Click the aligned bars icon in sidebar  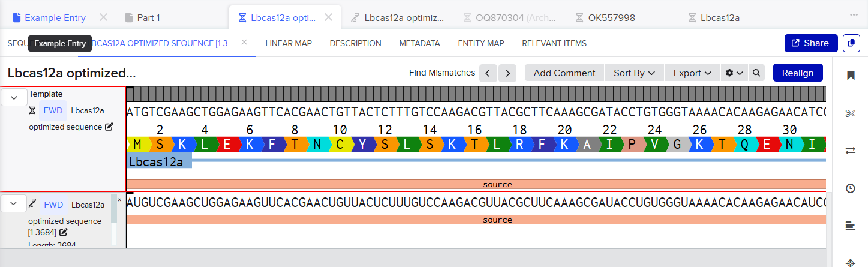(x=850, y=226)
